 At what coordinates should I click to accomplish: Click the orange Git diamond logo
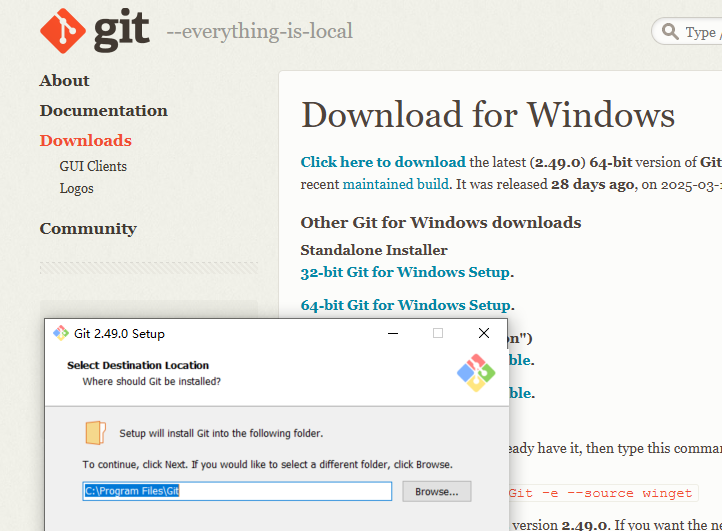[x=63, y=31]
